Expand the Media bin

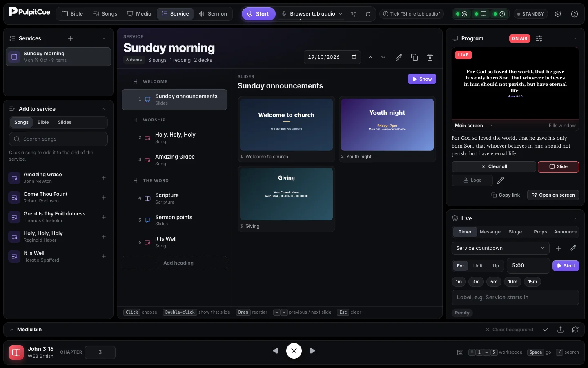12,330
